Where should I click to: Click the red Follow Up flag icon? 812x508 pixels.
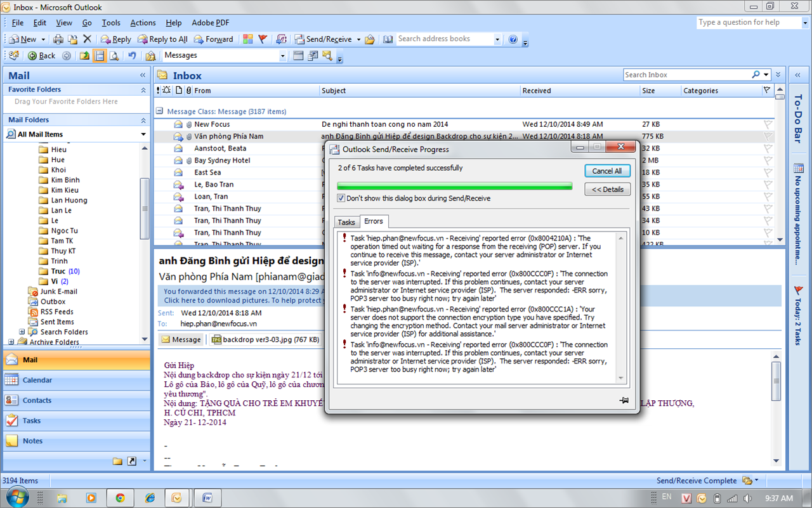[263, 39]
